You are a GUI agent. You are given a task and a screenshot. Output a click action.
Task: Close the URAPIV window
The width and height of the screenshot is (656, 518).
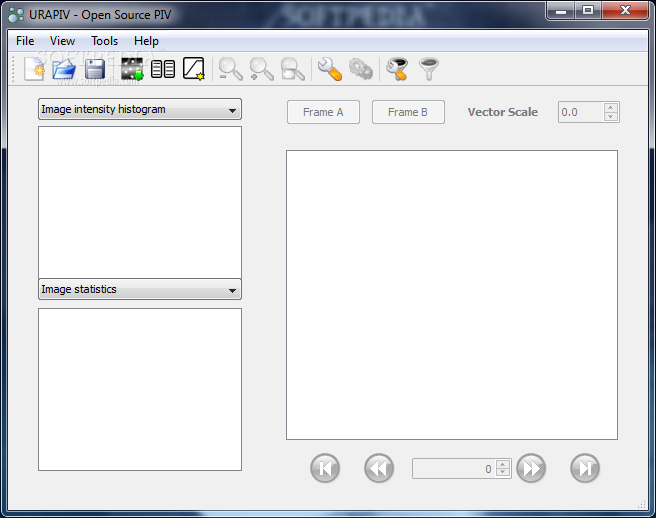pyautogui.click(x=625, y=11)
